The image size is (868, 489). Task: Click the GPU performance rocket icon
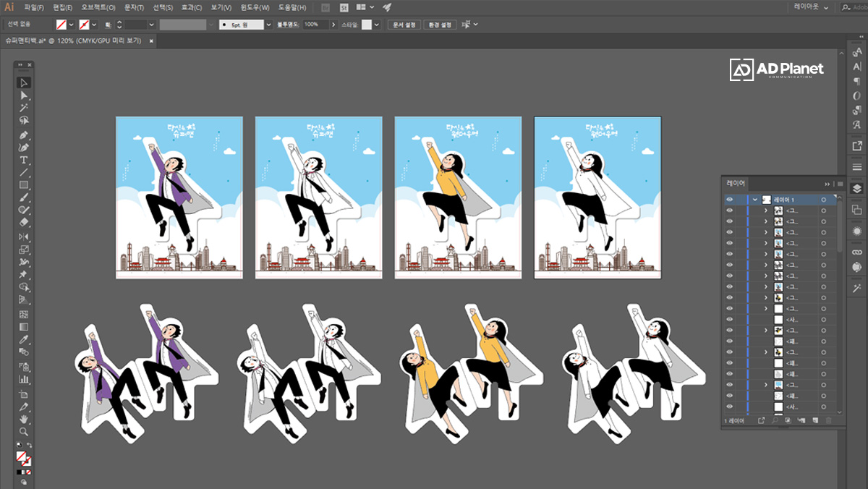pos(387,7)
